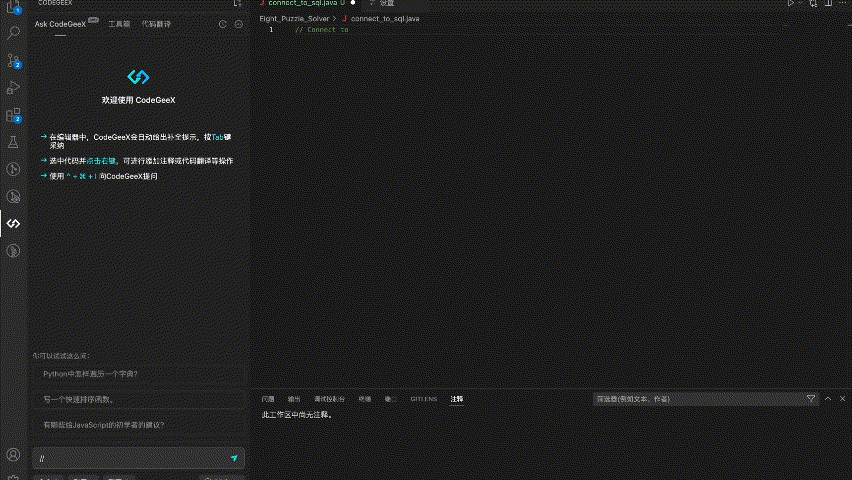Send the message with the paper plane icon

(234, 458)
